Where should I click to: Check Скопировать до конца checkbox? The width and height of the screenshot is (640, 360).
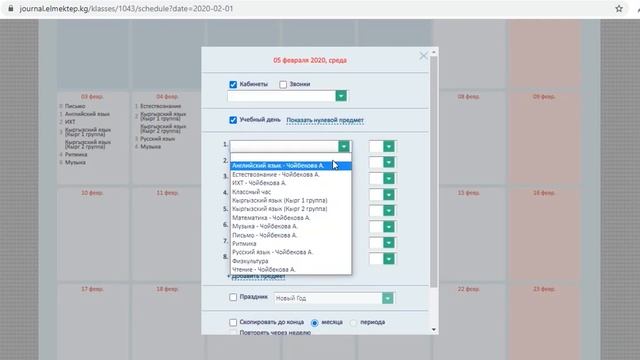(233, 322)
